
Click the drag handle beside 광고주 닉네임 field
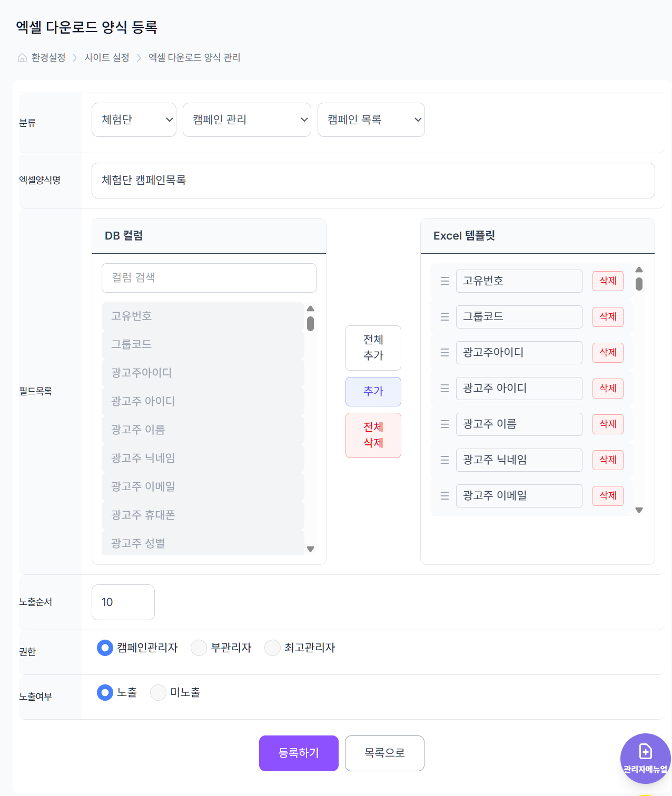pos(444,460)
